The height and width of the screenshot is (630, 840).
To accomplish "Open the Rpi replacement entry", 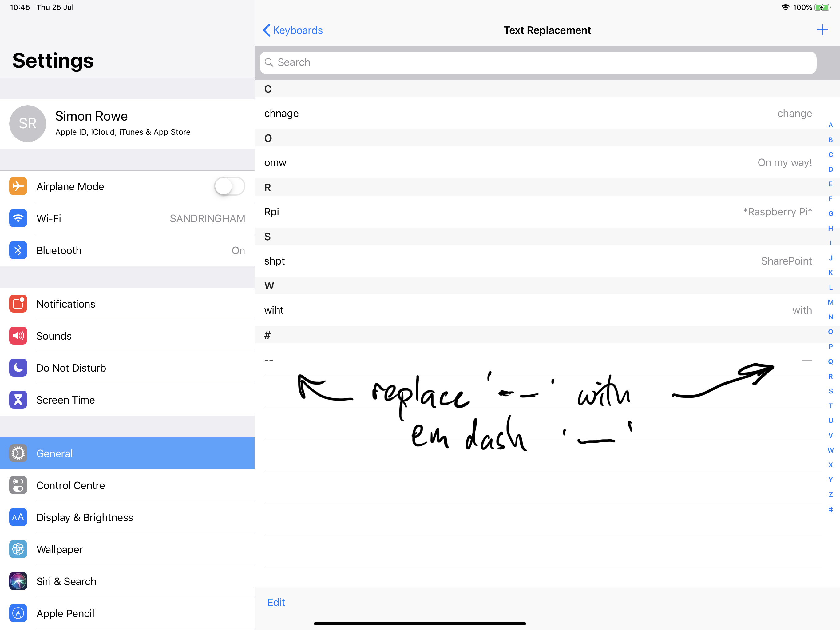I will (x=538, y=212).
